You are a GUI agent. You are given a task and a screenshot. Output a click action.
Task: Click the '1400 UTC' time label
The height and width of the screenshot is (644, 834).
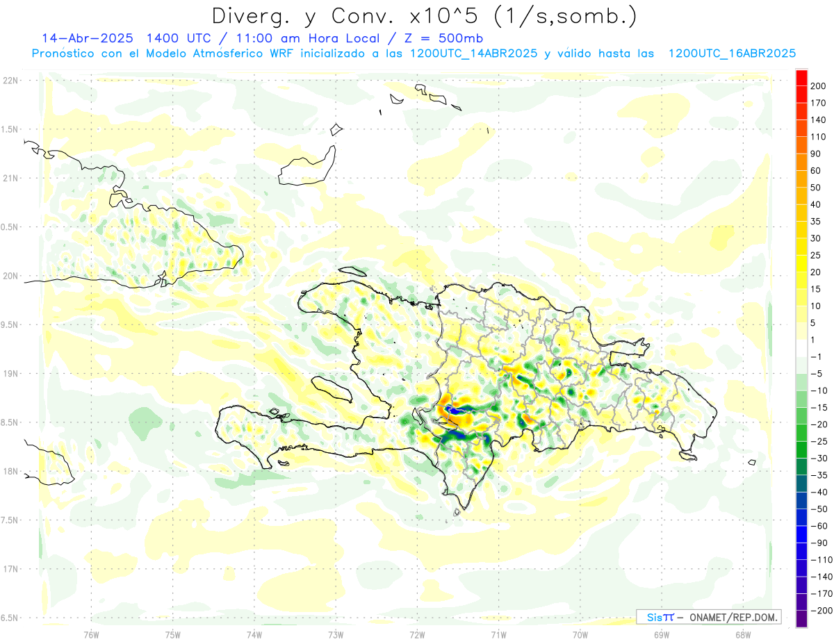point(177,38)
